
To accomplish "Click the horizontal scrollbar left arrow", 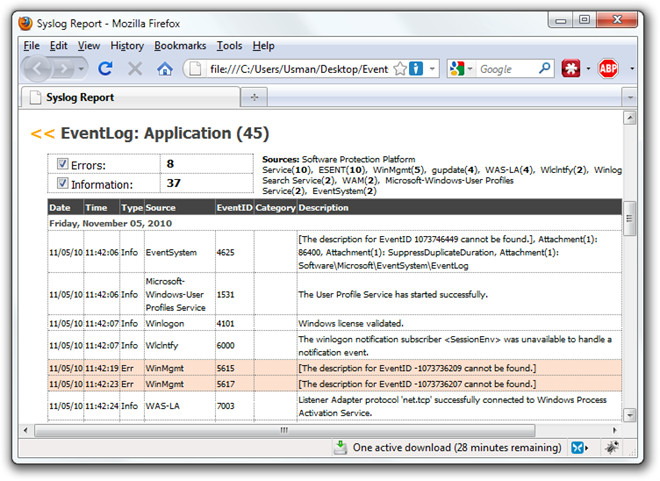I will click(x=26, y=430).
